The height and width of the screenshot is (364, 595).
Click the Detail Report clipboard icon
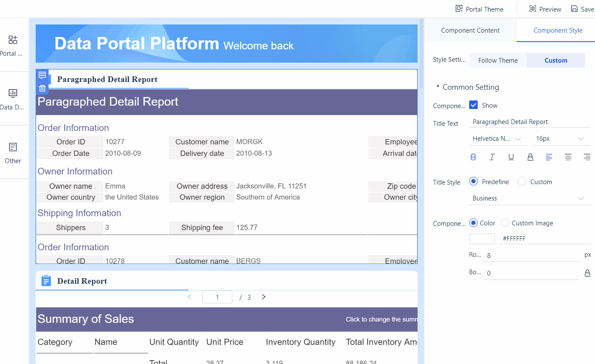coord(46,281)
